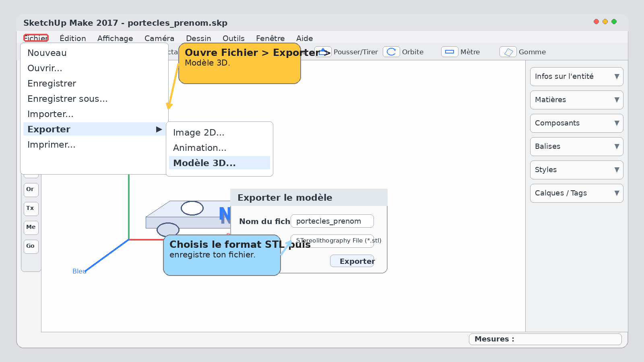This screenshot has width=644, height=362.
Task: Expand the Infos sur l'entité panel
Action: pyautogui.click(x=576, y=76)
